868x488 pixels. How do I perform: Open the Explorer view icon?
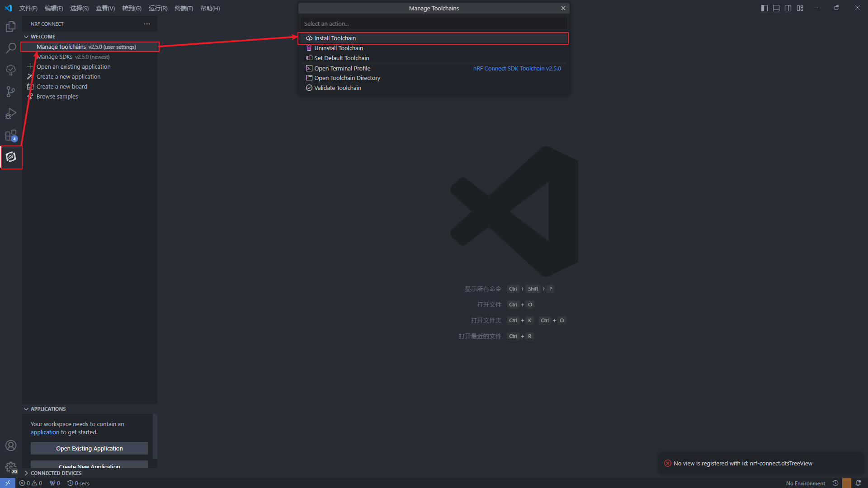pos(11,27)
